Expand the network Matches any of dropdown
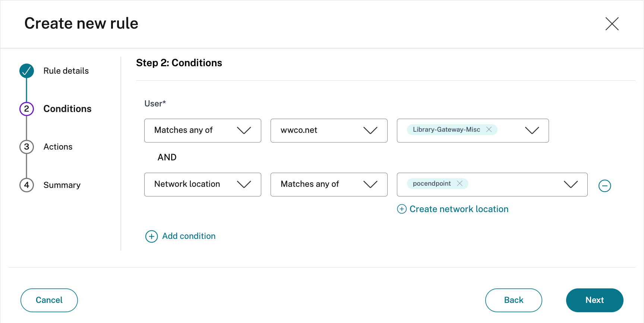This screenshot has width=644, height=323. pos(329,185)
